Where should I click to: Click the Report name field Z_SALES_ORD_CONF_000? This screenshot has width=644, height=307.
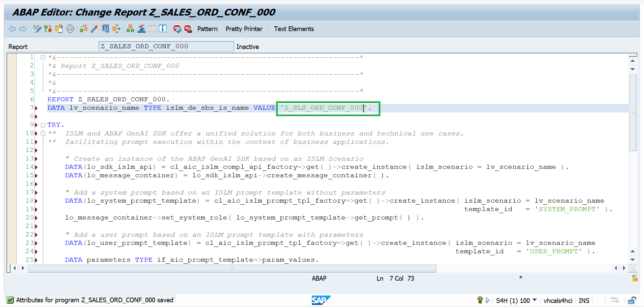click(166, 46)
